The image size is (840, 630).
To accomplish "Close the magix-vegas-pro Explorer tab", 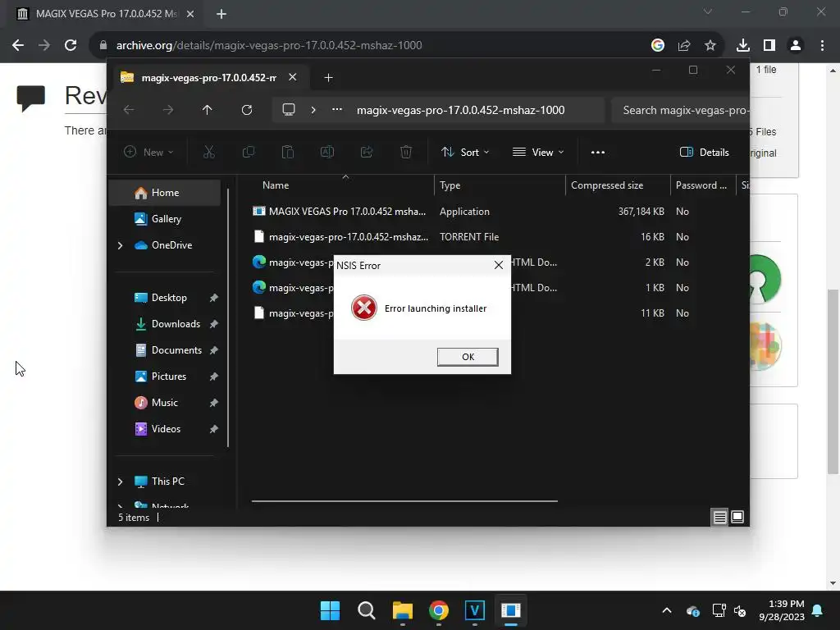I will click(293, 77).
